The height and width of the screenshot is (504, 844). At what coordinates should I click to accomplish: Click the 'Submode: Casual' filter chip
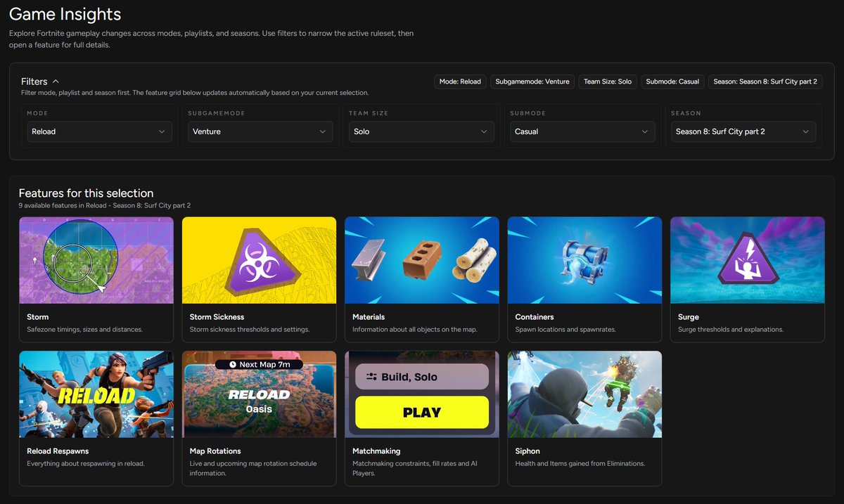tap(672, 82)
